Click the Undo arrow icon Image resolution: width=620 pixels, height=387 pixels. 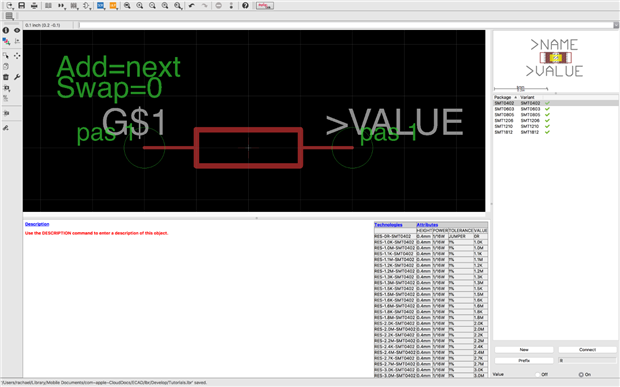point(191,6)
